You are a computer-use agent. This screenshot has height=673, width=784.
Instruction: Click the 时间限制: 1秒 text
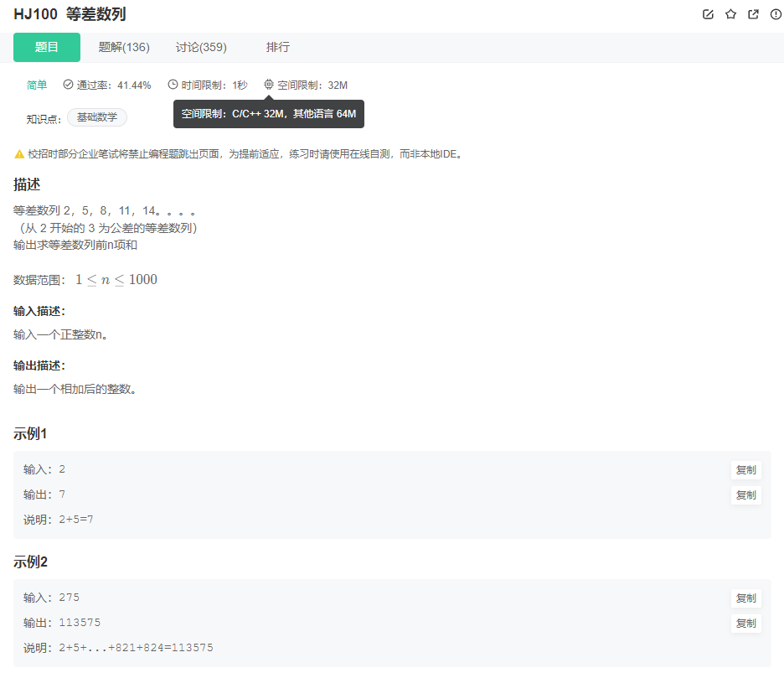(x=214, y=85)
